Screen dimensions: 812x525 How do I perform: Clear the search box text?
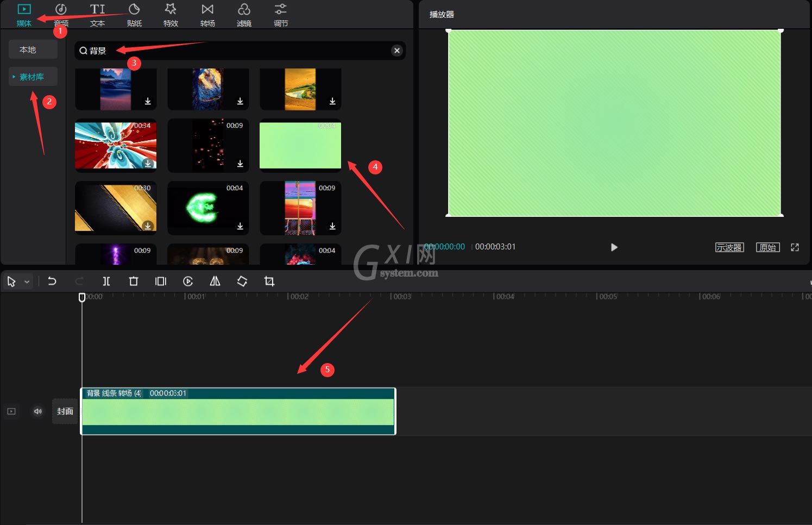click(x=397, y=51)
